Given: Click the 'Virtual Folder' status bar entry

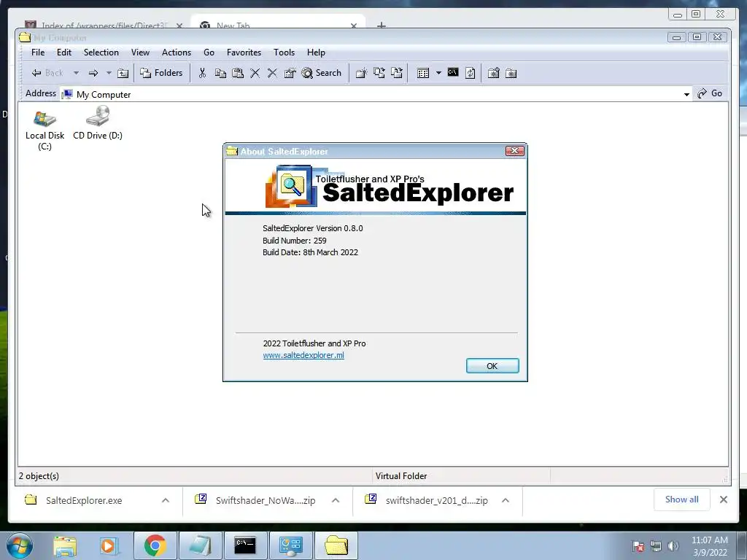Looking at the screenshot, I should [401, 475].
